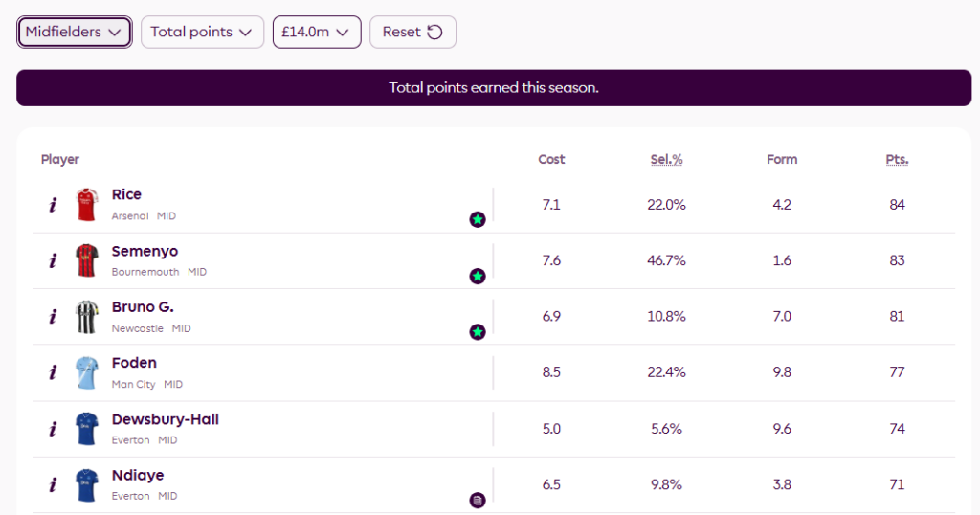Select the Foden player row name

click(134, 363)
